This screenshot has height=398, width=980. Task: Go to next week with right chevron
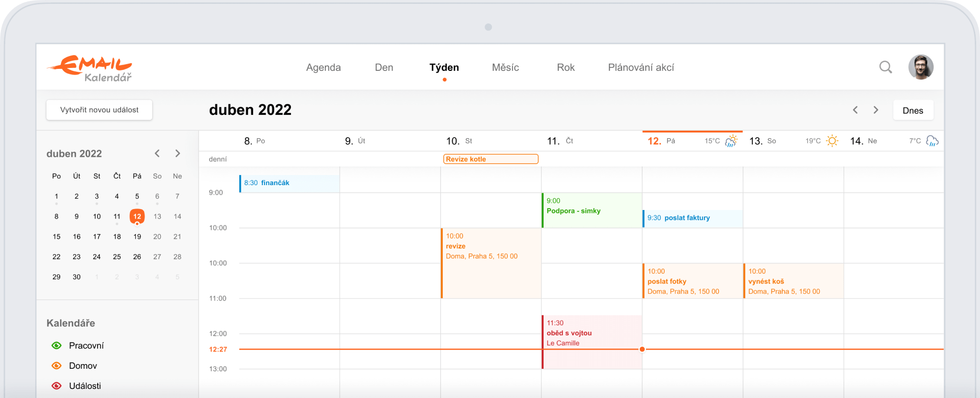876,110
